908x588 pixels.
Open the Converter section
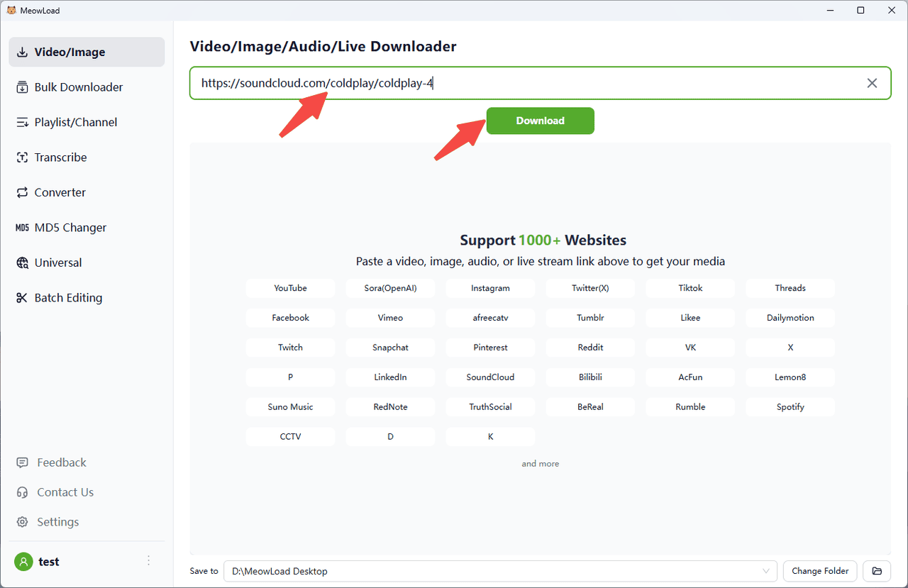(60, 192)
